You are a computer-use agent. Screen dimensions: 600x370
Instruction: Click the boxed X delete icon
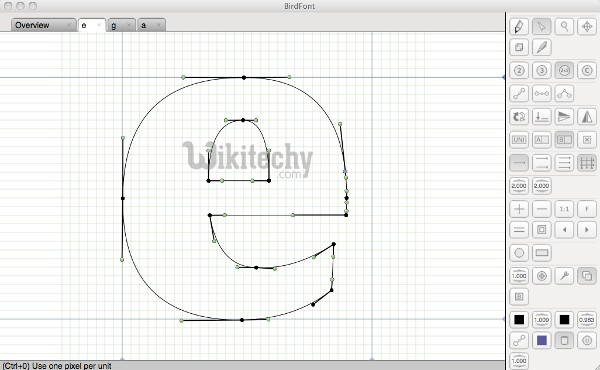587,140
